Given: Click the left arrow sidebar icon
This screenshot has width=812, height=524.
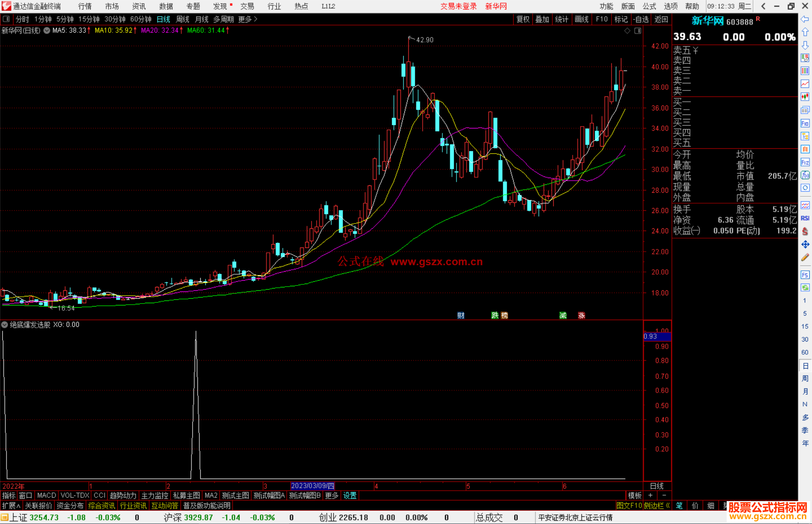Looking at the screenshot, I should (x=805, y=19).
